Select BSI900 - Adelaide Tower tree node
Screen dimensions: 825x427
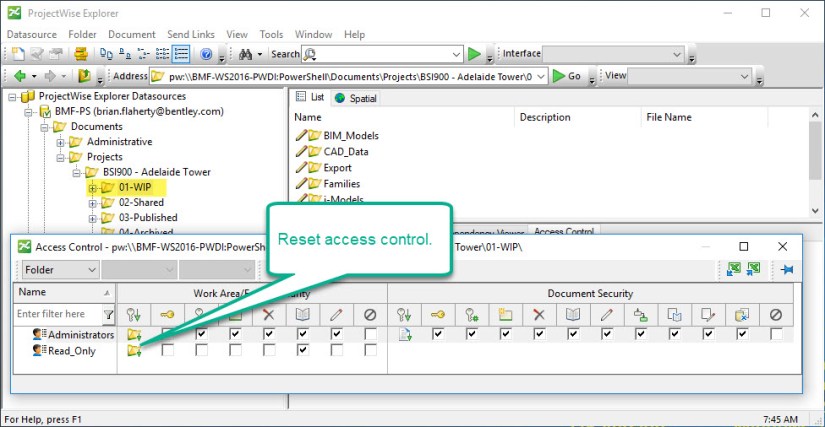click(157, 172)
